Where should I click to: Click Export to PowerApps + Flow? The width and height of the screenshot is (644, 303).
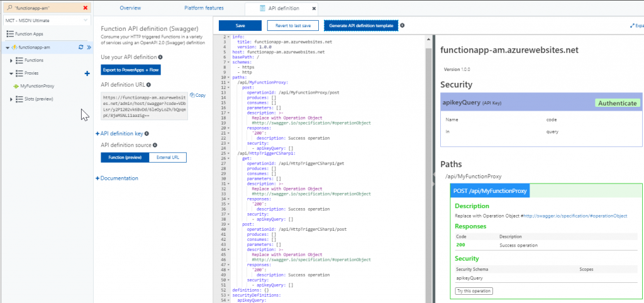tap(131, 70)
